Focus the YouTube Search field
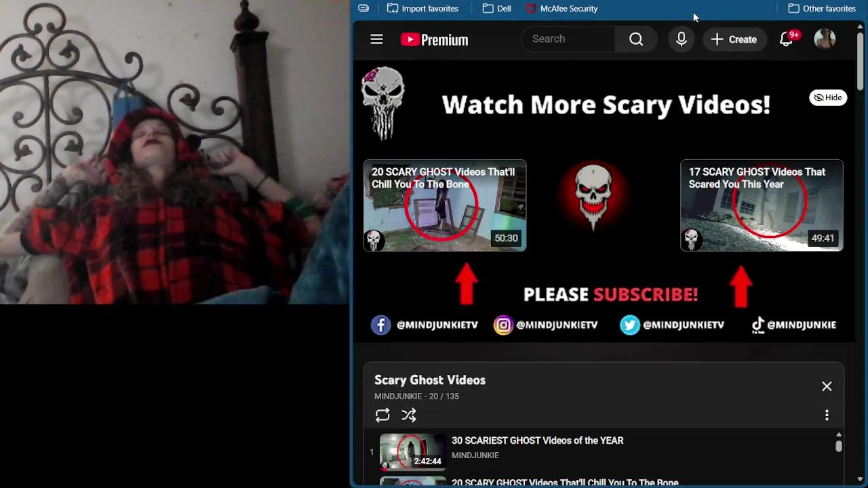The image size is (868, 488). point(568,39)
